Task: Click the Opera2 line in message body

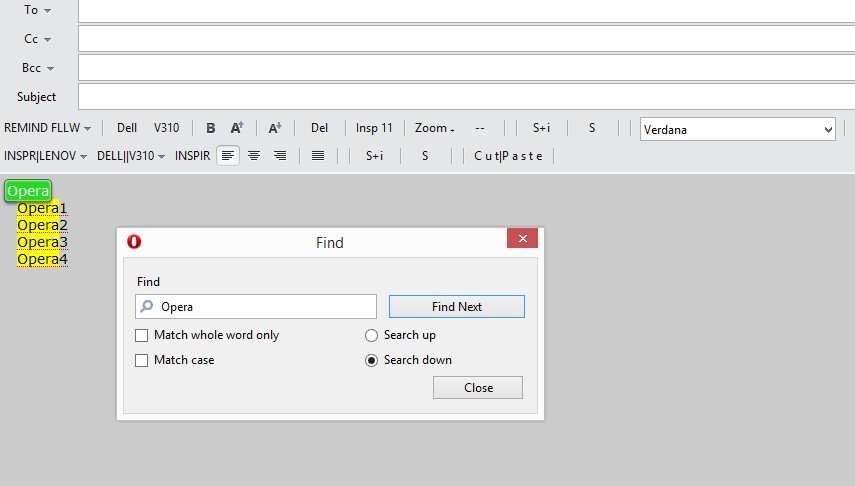Action: coord(42,225)
